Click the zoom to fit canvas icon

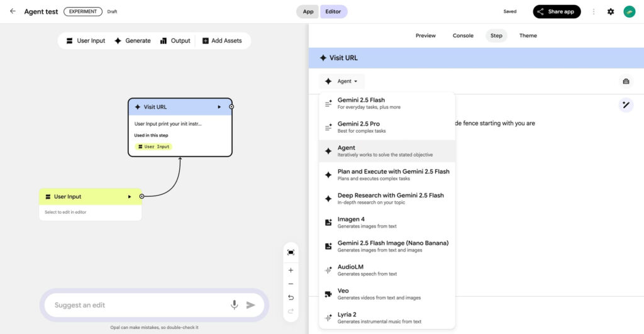tap(291, 252)
